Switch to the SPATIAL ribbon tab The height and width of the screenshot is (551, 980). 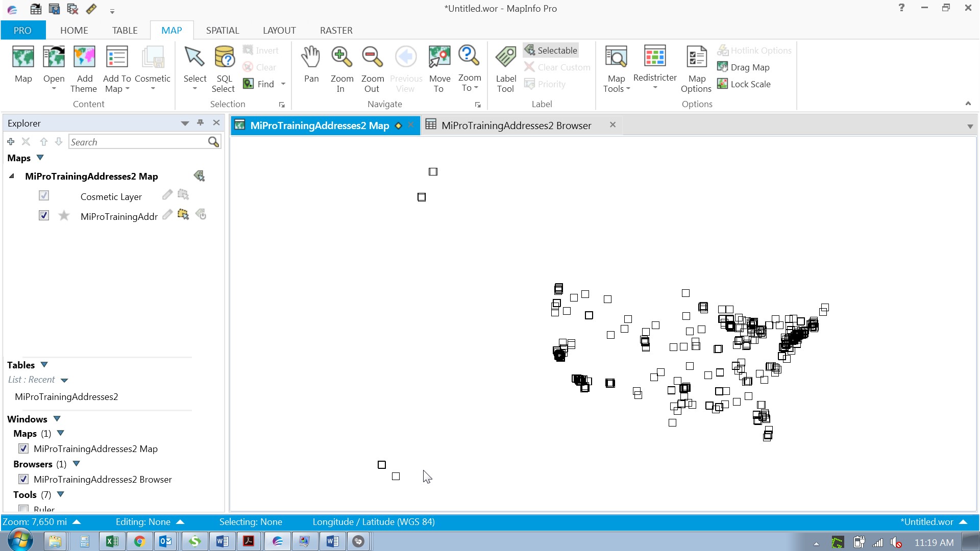(x=223, y=30)
